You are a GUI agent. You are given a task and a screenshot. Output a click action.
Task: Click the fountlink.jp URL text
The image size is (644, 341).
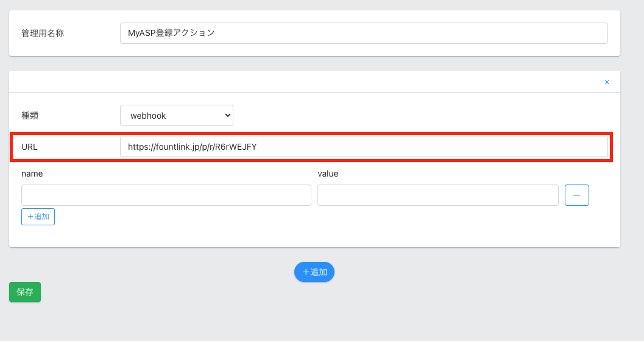tap(192, 147)
